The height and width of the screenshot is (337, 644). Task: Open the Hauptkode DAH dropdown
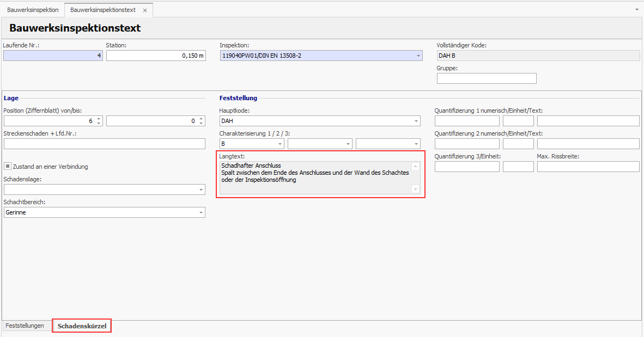coord(416,121)
